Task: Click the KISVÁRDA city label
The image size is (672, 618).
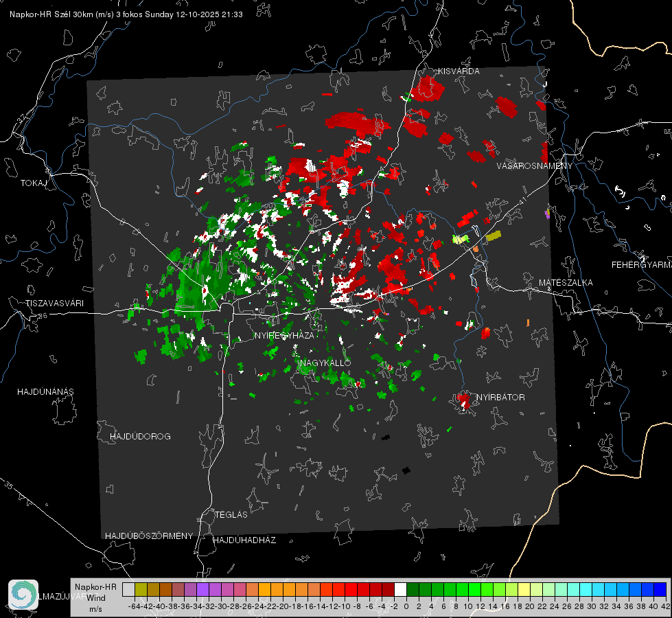Action: point(459,71)
